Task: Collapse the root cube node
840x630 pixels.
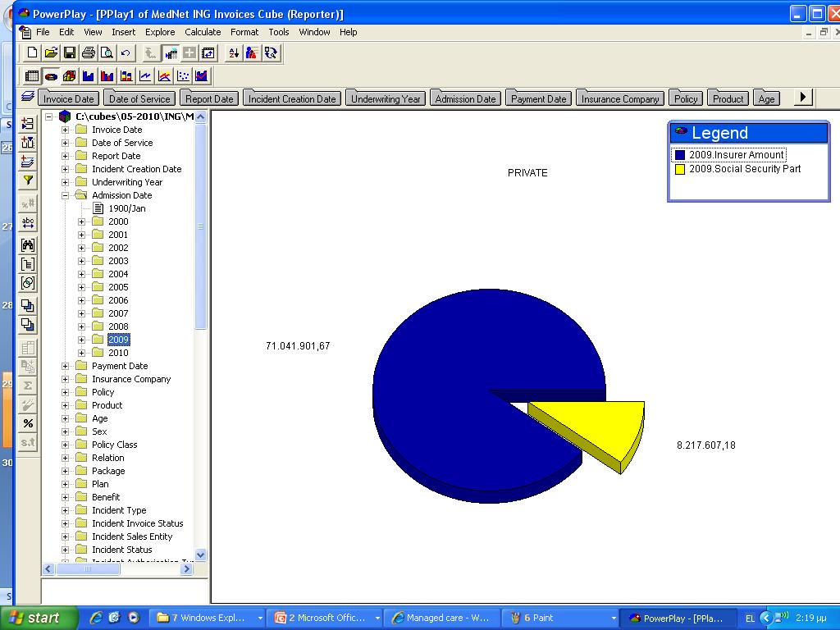Action: pyautogui.click(x=48, y=116)
